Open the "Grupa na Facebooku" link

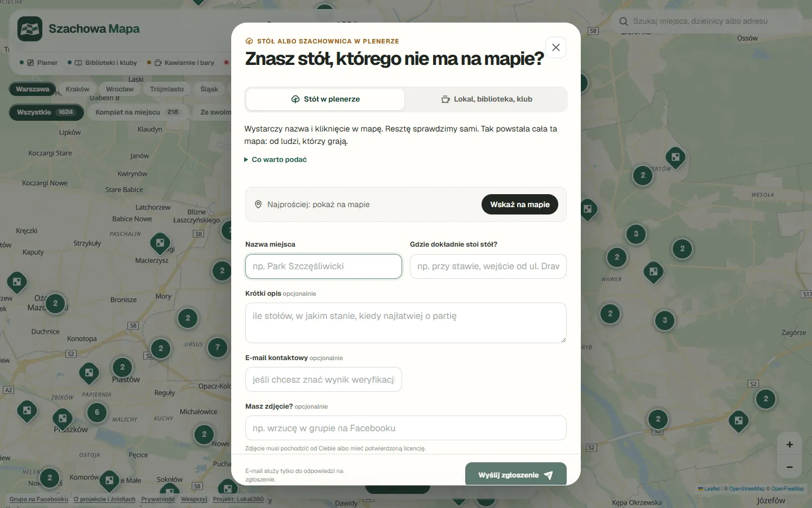pyautogui.click(x=39, y=499)
